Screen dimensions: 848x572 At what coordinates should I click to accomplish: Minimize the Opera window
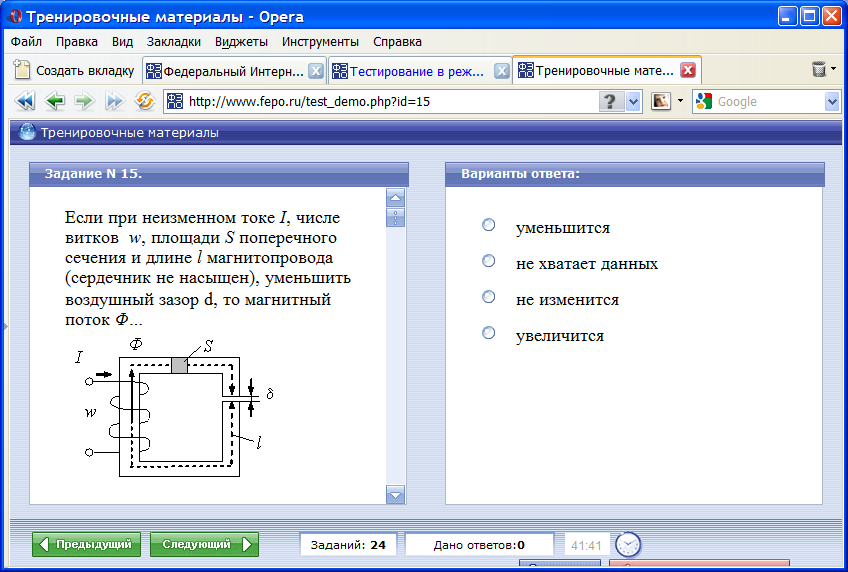coord(788,16)
